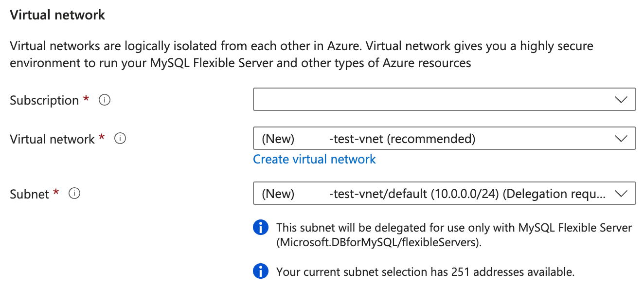Click the Subscription field label

click(x=44, y=100)
